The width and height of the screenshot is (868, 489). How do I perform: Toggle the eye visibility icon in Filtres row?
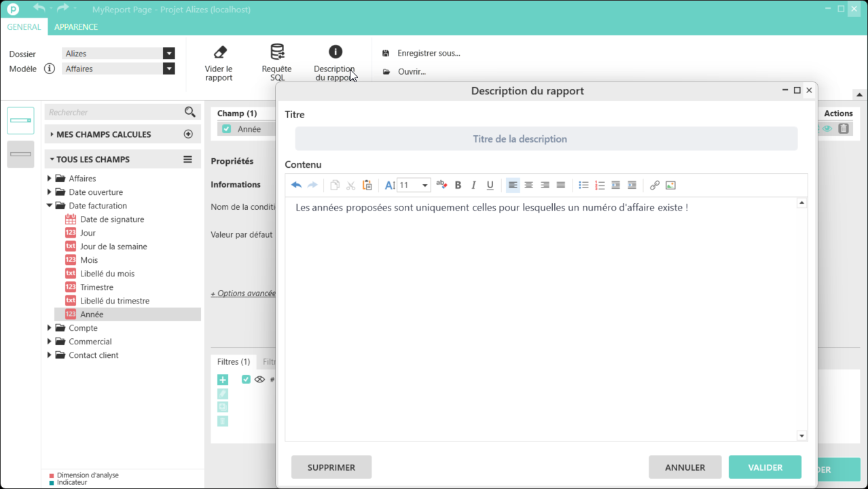click(259, 380)
